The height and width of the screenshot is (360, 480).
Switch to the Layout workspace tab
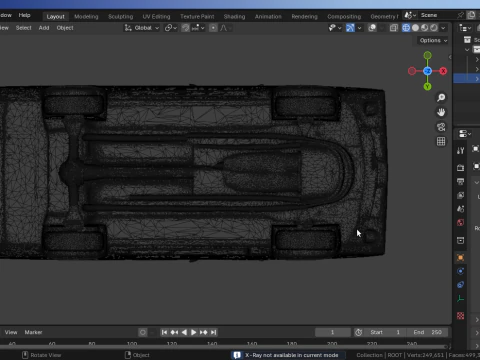tap(55, 16)
